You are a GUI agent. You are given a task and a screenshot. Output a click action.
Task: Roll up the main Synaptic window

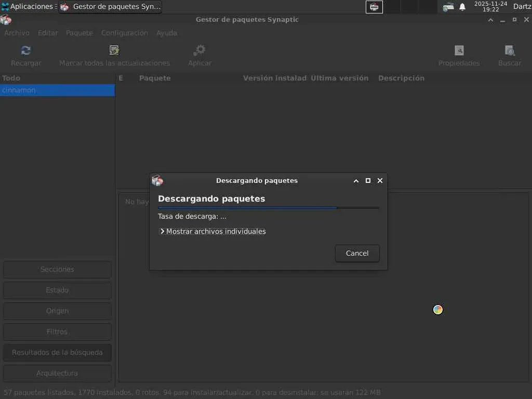[x=490, y=20]
